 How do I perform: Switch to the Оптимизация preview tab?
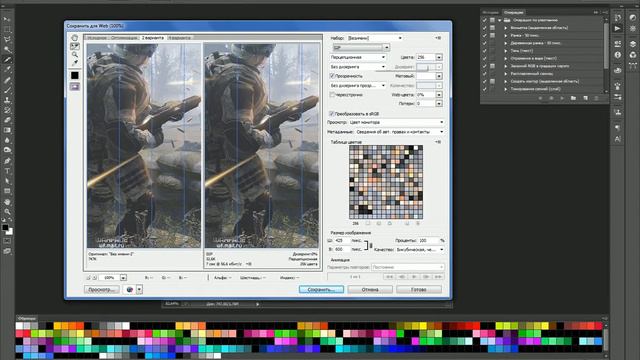click(124, 38)
